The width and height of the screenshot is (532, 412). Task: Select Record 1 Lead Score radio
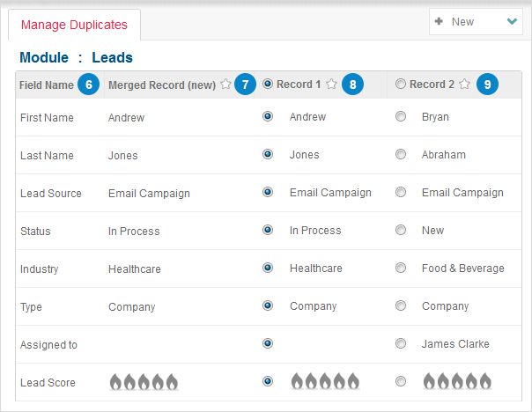click(x=268, y=381)
